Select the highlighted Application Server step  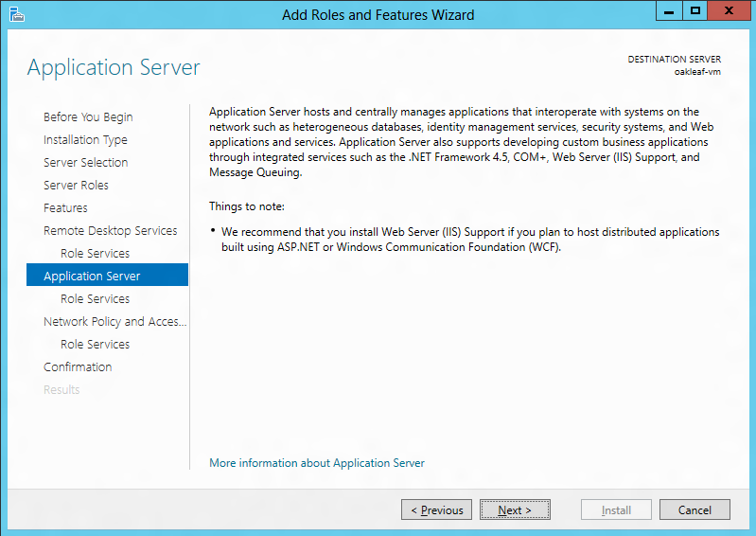click(107, 275)
